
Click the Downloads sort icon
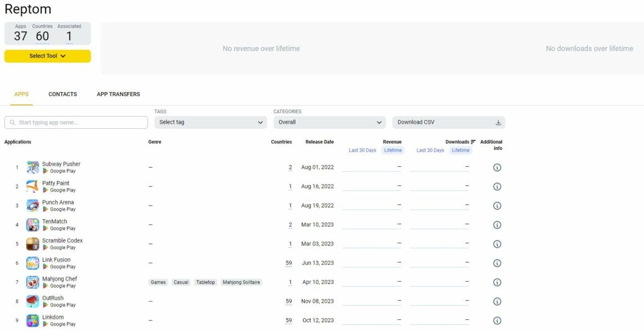(x=473, y=142)
